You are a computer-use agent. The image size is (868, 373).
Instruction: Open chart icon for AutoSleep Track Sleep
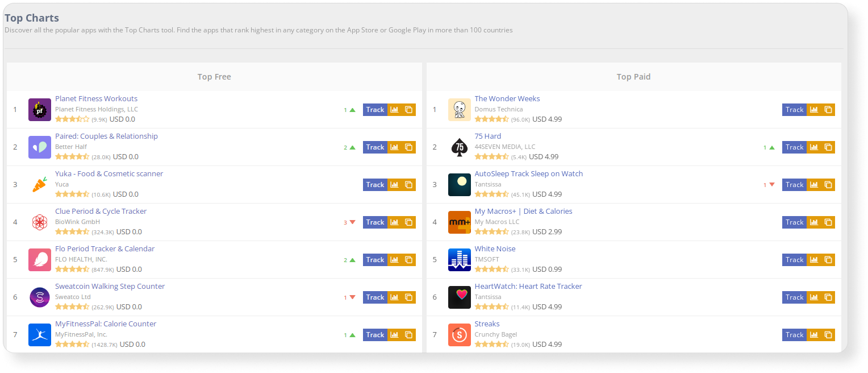[813, 185]
